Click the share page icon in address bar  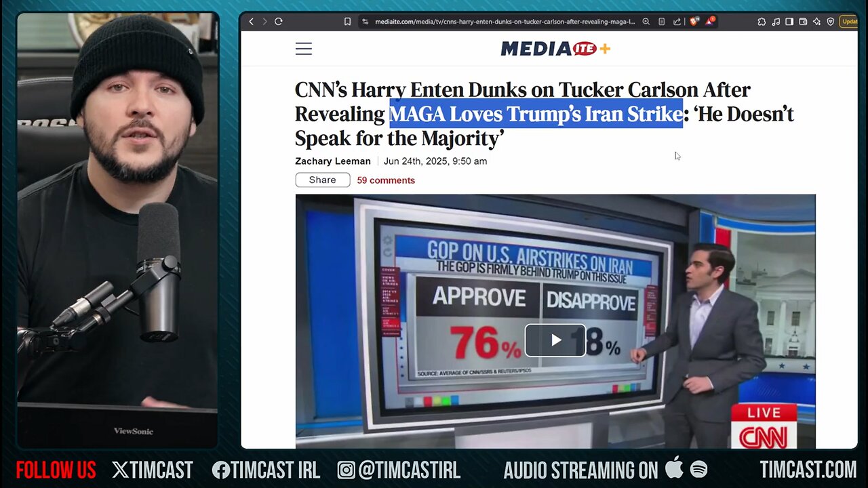677,22
